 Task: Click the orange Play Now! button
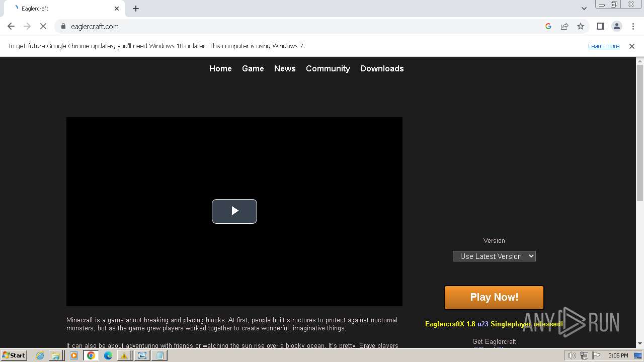coord(494,297)
